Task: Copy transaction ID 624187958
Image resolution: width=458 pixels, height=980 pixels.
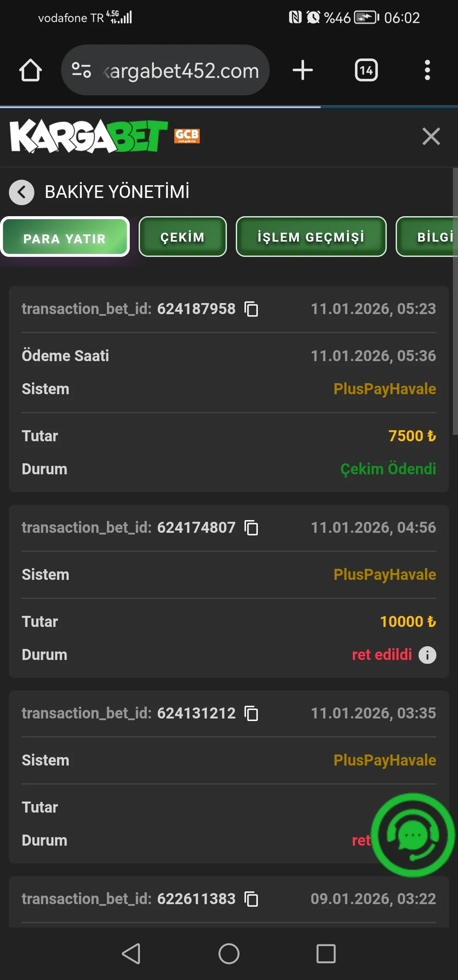Action: click(251, 309)
